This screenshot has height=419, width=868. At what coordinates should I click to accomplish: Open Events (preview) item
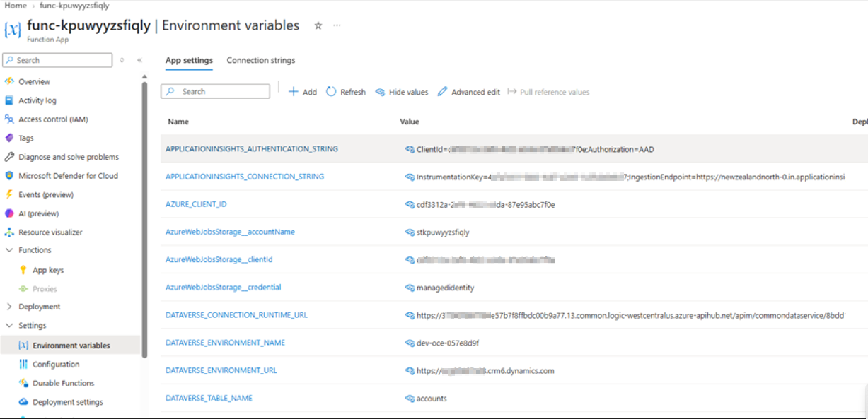coord(46,194)
